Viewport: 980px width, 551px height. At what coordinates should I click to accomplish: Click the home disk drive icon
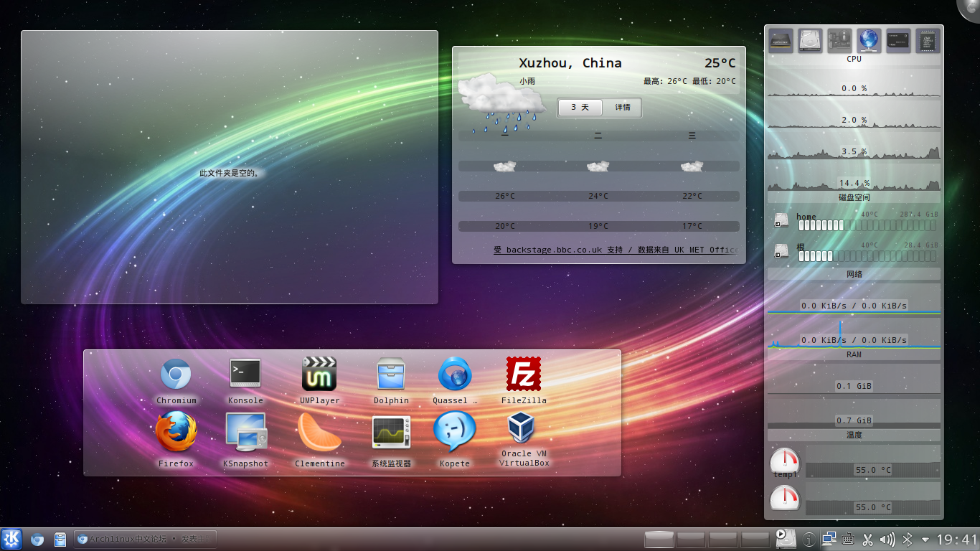[782, 220]
